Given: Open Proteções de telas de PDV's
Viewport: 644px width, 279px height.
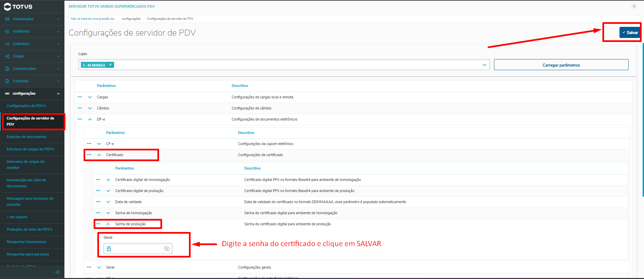Looking at the screenshot, I should (30, 230).
